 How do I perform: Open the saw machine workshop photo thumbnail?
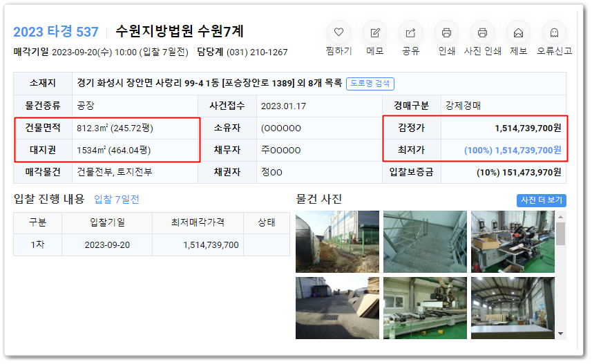click(x=513, y=242)
